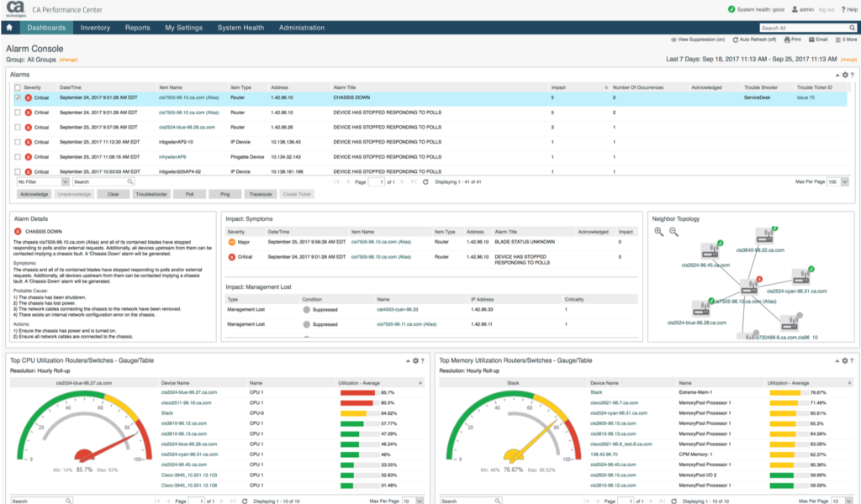Switch to the System Health menu
Image resolution: width=861 pixels, height=504 pixels.
(x=240, y=28)
